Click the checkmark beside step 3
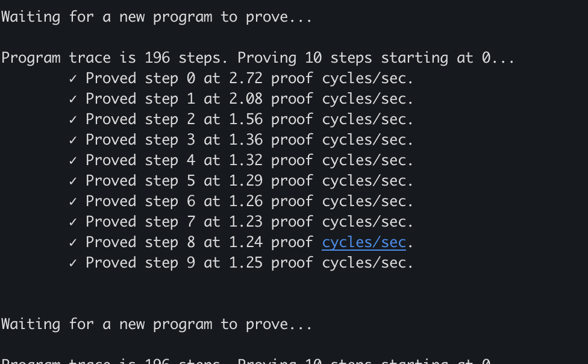 point(73,140)
